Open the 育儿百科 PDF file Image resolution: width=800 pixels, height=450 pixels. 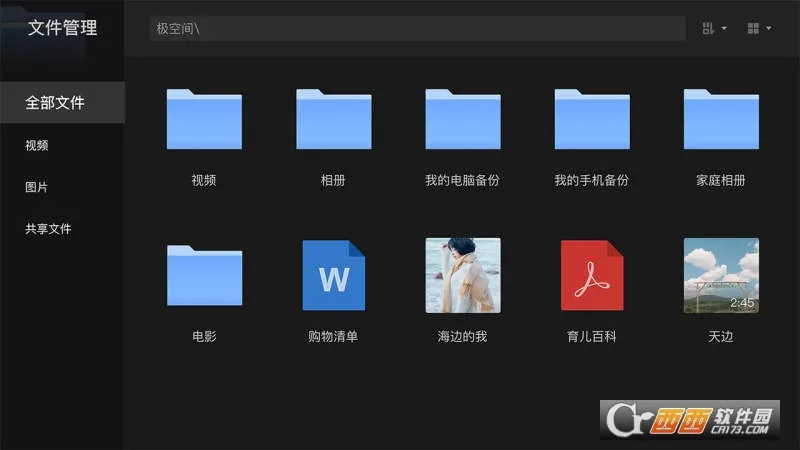tap(592, 275)
